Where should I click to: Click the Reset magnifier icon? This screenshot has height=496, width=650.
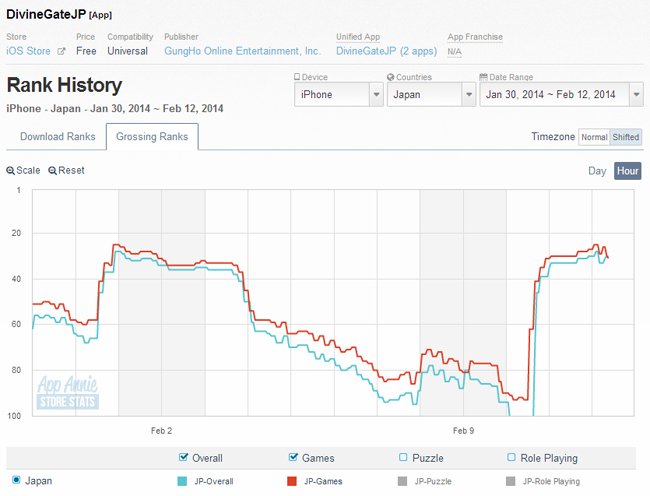point(53,171)
